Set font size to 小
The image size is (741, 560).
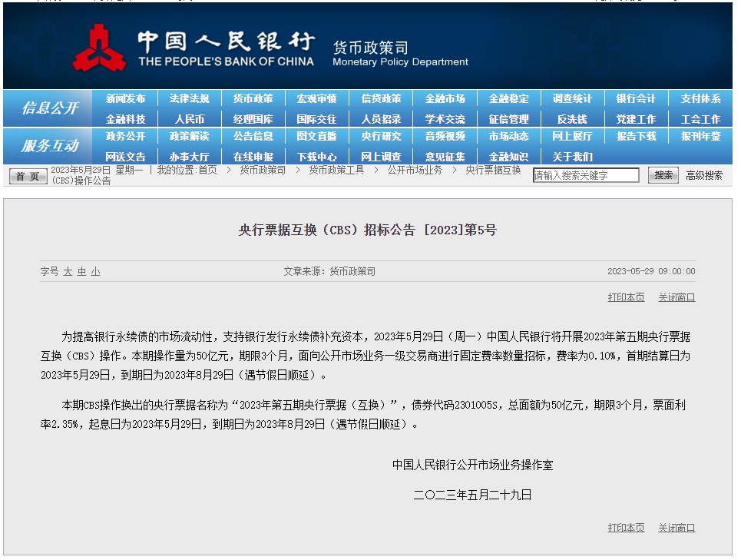(95, 272)
